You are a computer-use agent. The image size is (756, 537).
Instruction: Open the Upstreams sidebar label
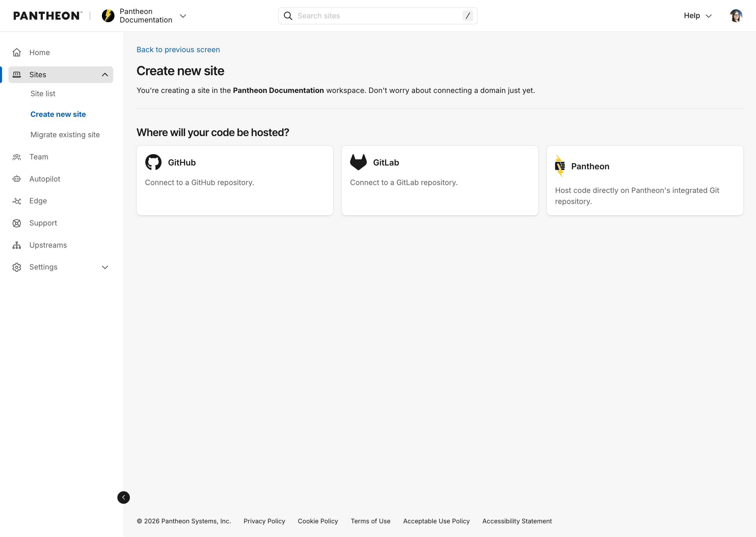click(48, 245)
